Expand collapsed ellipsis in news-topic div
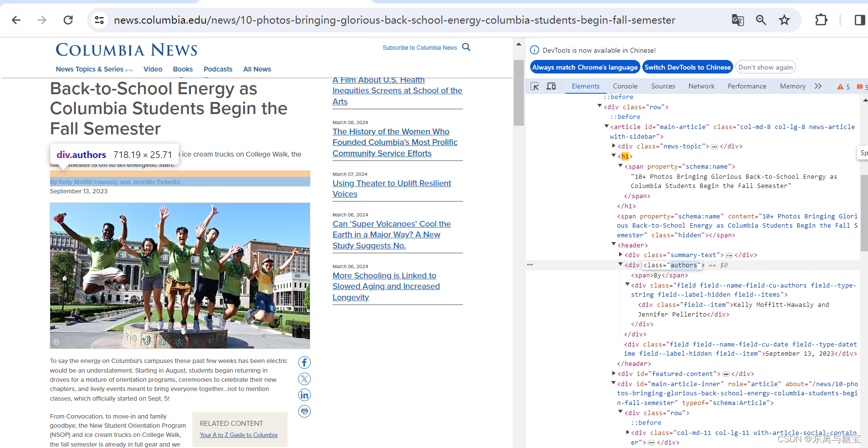This screenshot has height=448, width=868. (x=714, y=146)
